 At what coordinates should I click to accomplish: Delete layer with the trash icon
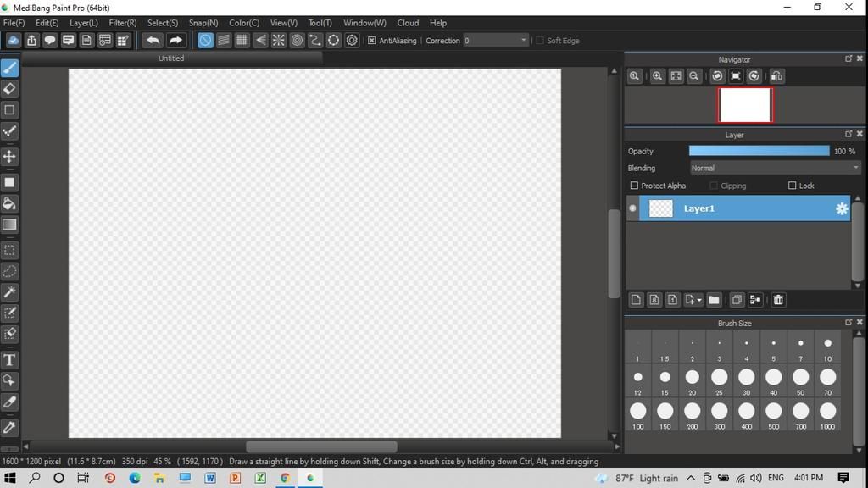pos(778,300)
